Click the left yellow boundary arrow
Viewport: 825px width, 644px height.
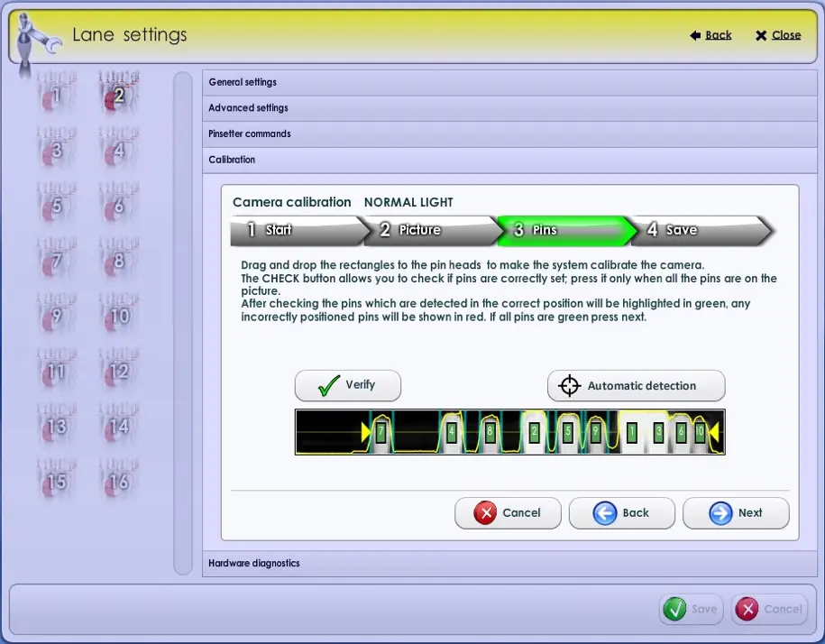(366, 433)
